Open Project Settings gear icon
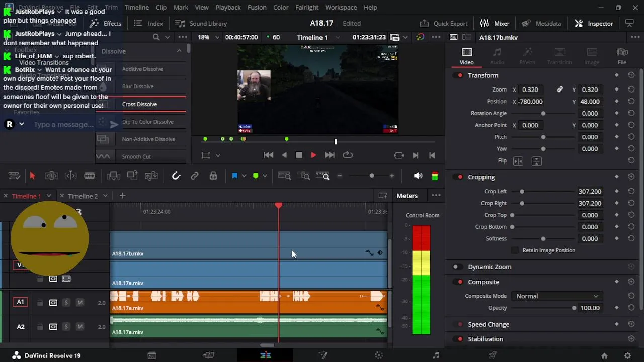644x362 pixels. (627, 355)
